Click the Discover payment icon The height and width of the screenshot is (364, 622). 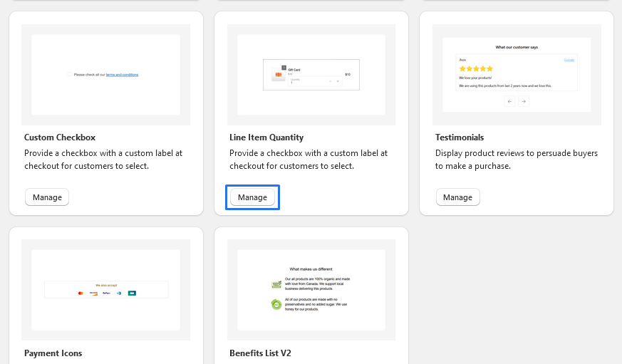pyautogui.click(x=93, y=293)
